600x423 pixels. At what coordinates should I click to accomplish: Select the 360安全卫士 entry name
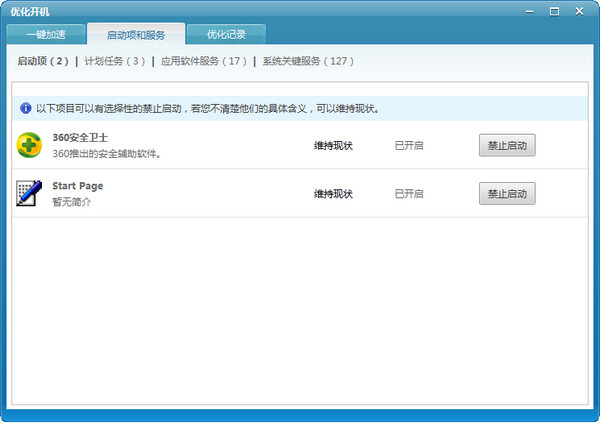(x=80, y=137)
